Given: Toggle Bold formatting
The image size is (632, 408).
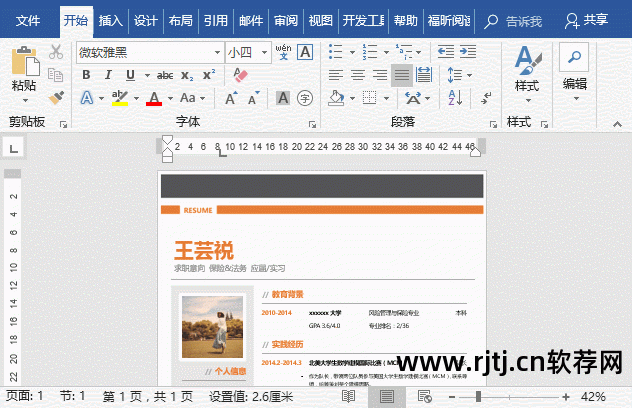Looking at the screenshot, I should (86, 75).
